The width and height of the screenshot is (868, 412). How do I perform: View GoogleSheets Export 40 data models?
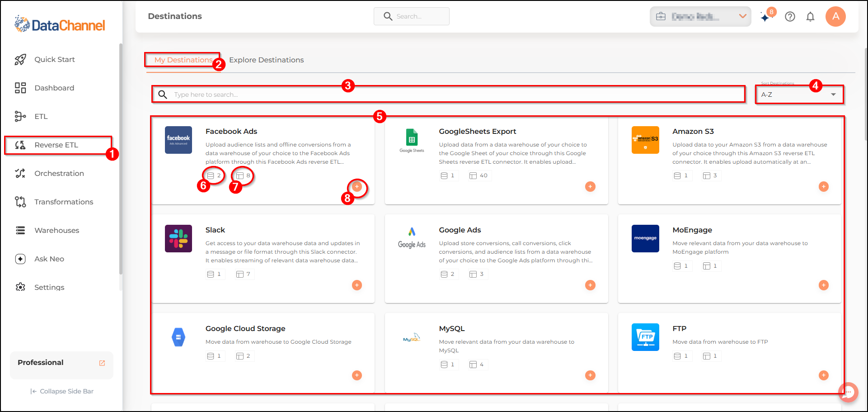pos(479,175)
